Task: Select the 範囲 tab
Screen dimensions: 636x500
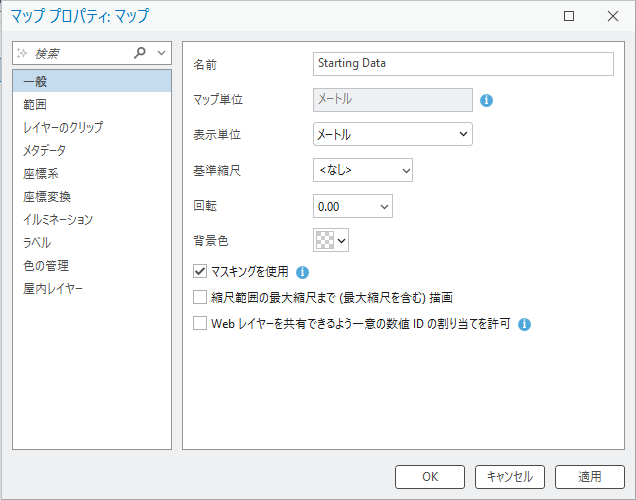Action: click(x=35, y=104)
